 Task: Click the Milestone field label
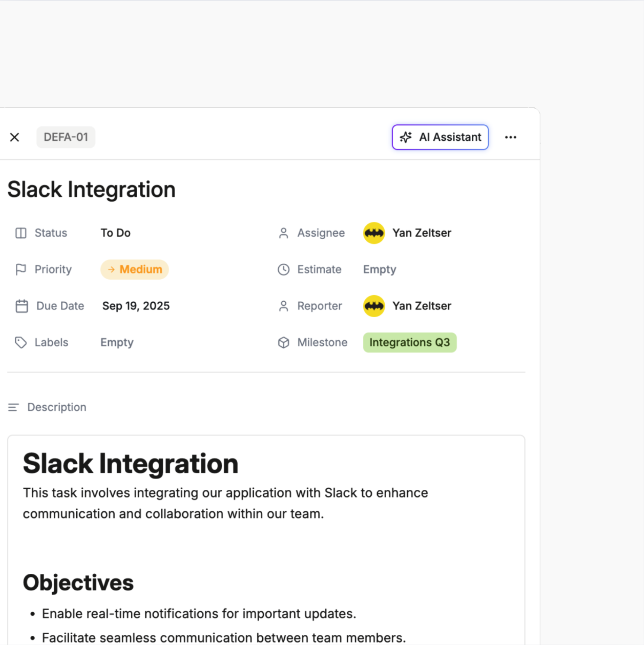322,342
